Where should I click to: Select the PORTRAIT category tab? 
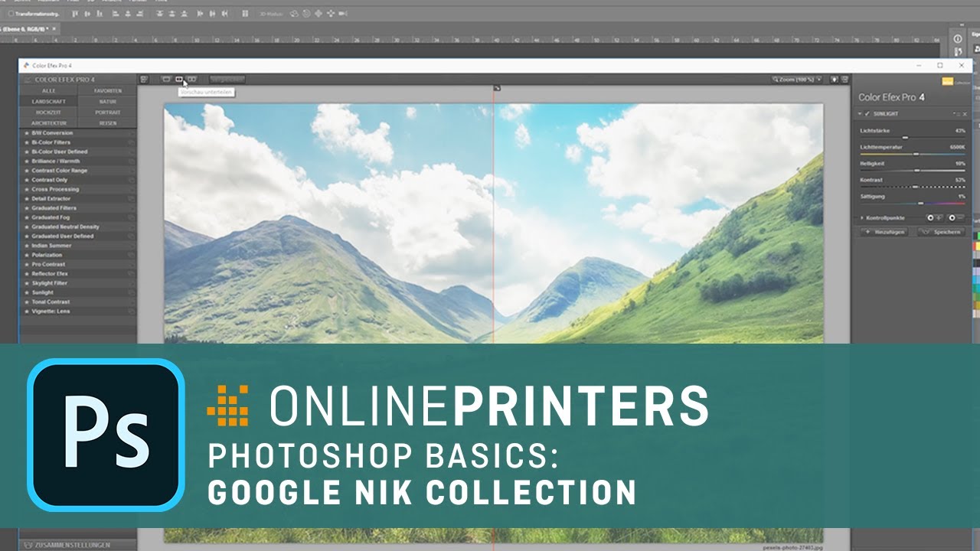[x=108, y=112]
